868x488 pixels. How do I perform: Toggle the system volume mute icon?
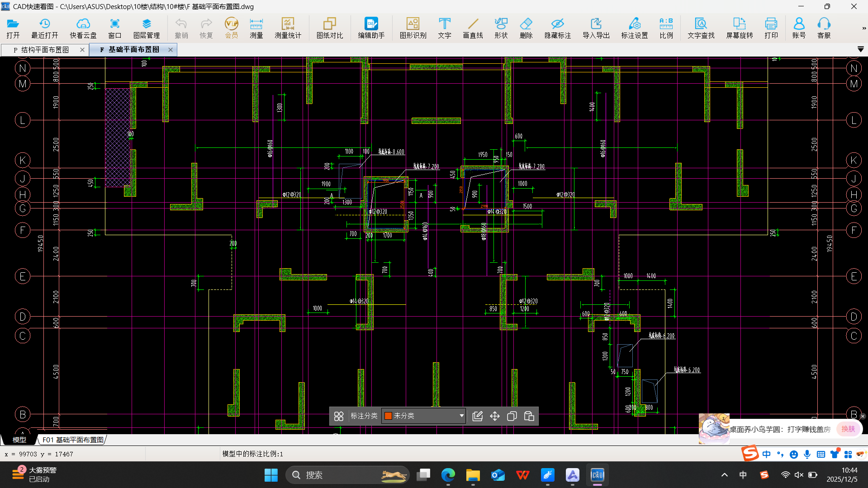(799, 475)
